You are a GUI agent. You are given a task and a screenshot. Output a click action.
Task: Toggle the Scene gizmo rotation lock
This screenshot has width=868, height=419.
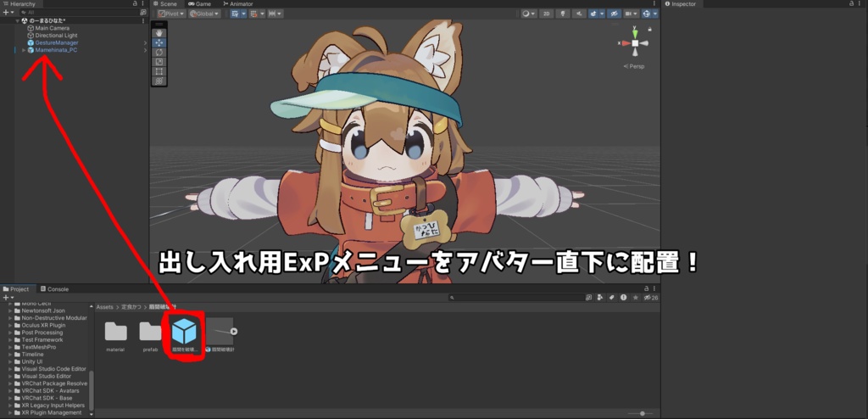[x=649, y=29]
